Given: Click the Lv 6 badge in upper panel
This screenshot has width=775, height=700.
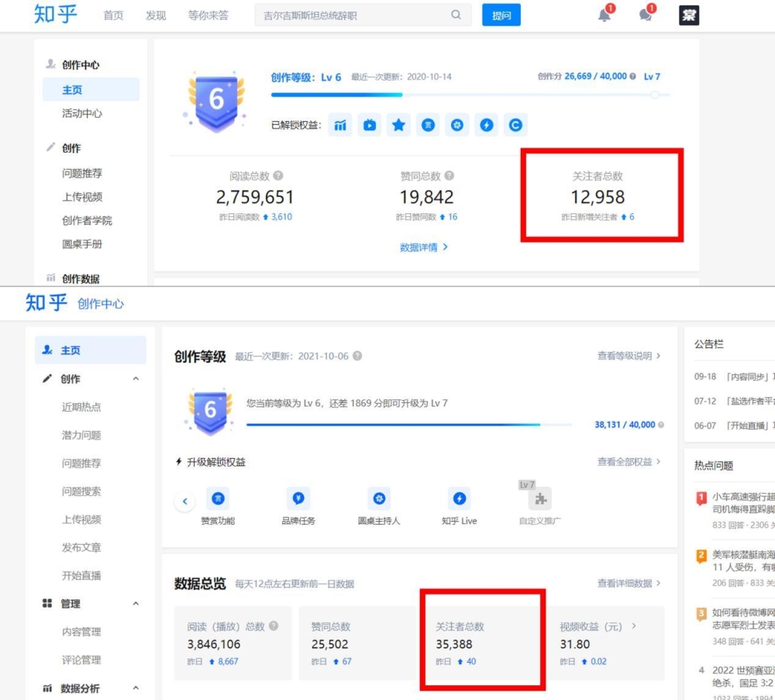Looking at the screenshot, I should [216, 102].
